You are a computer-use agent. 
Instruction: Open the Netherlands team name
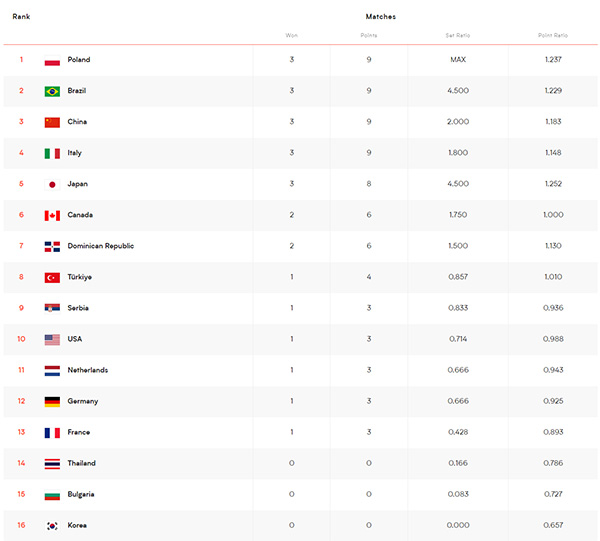click(x=88, y=370)
